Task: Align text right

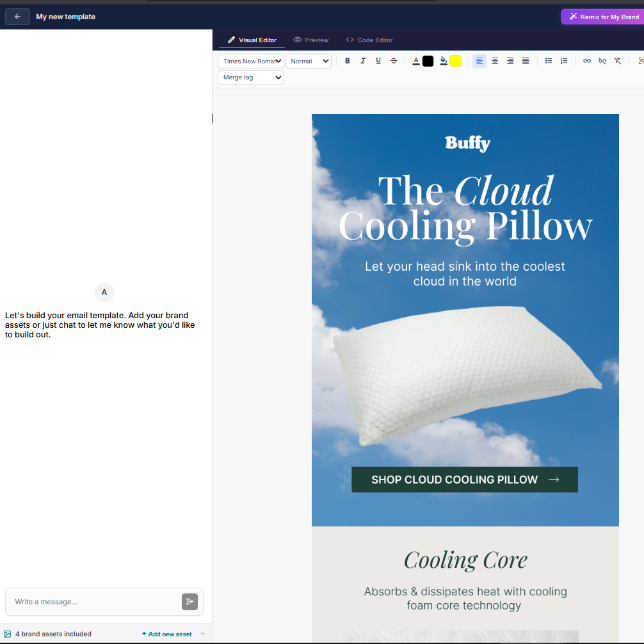Action: [510, 61]
